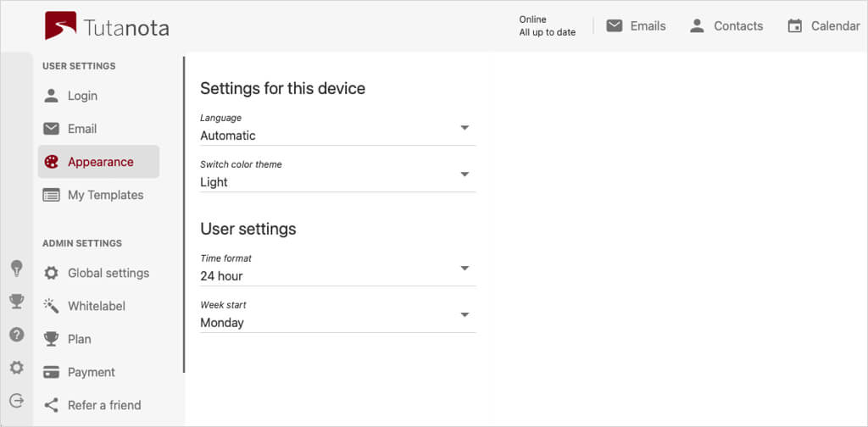Expand the Language dropdown
868x427 pixels.
coord(464,128)
